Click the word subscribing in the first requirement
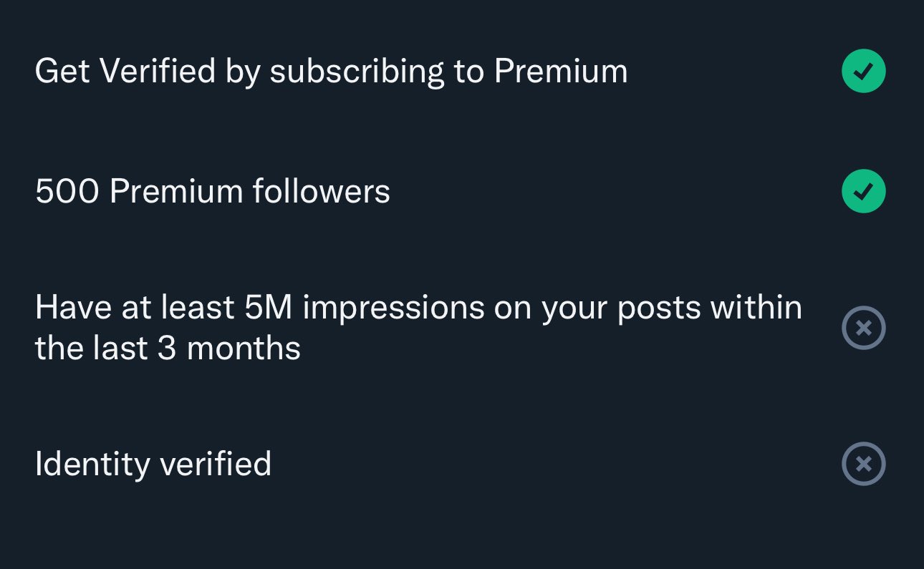This screenshot has height=569, width=924. 357,72
